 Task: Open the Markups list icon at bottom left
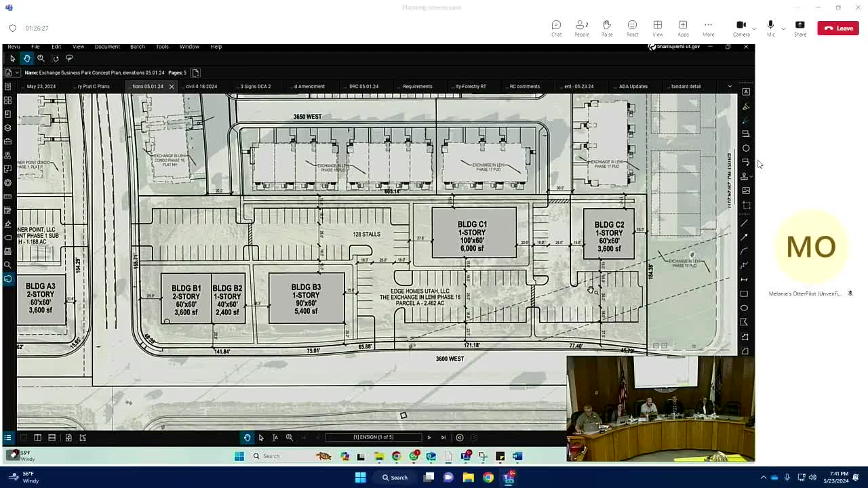[x=8, y=437]
